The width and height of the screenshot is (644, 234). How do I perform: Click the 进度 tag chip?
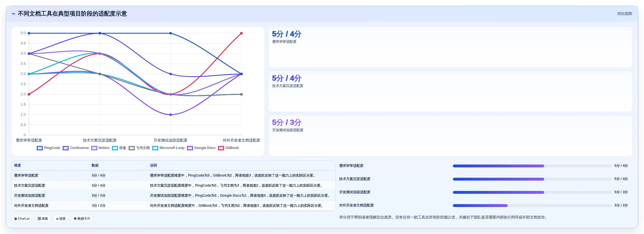click(61, 218)
